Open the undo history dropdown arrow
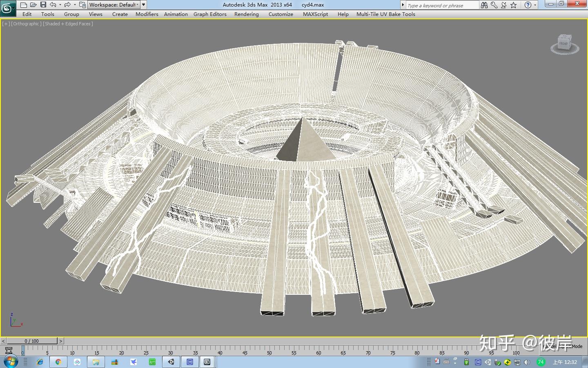The image size is (588, 368). (60, 5)
